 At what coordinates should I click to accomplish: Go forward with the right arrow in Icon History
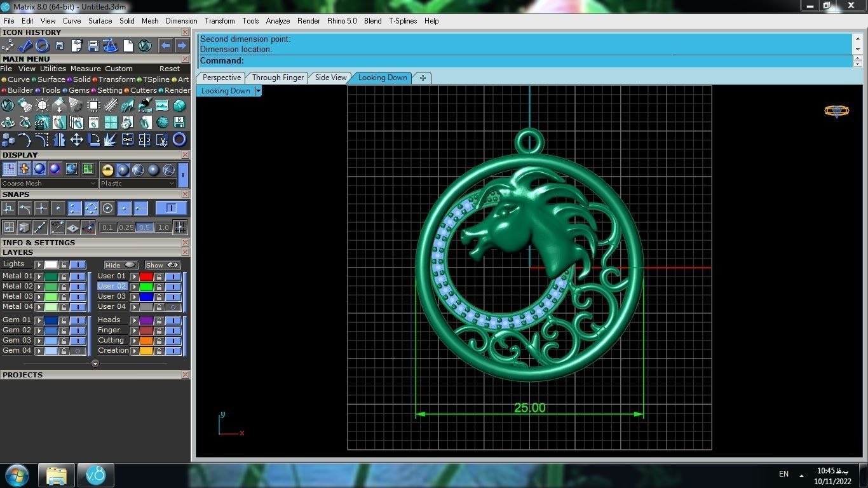tap(182, 46)
